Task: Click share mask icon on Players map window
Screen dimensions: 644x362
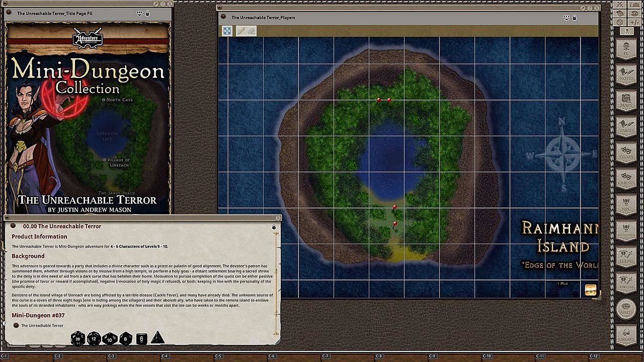Action: [x=567, y=18]
